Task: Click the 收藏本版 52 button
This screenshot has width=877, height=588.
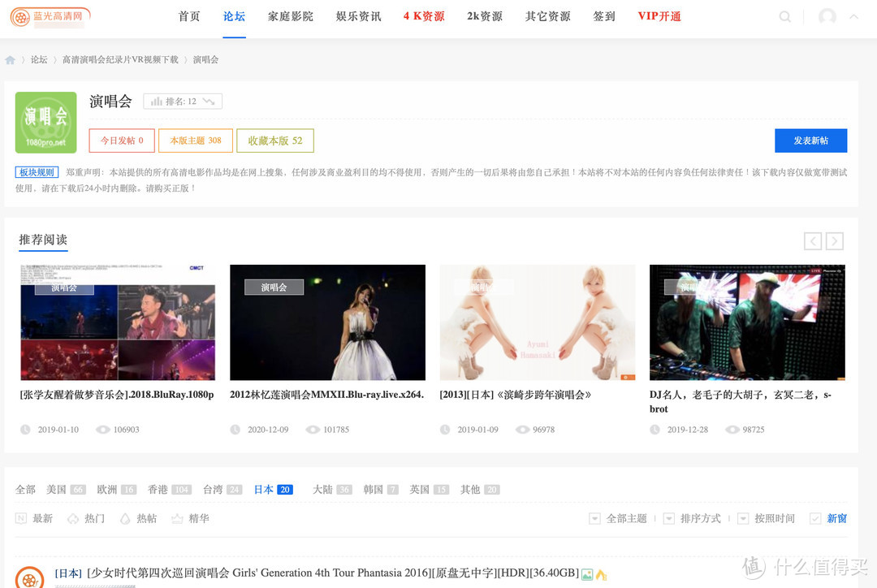Action: pyautogui.click(x=275, y=141)
